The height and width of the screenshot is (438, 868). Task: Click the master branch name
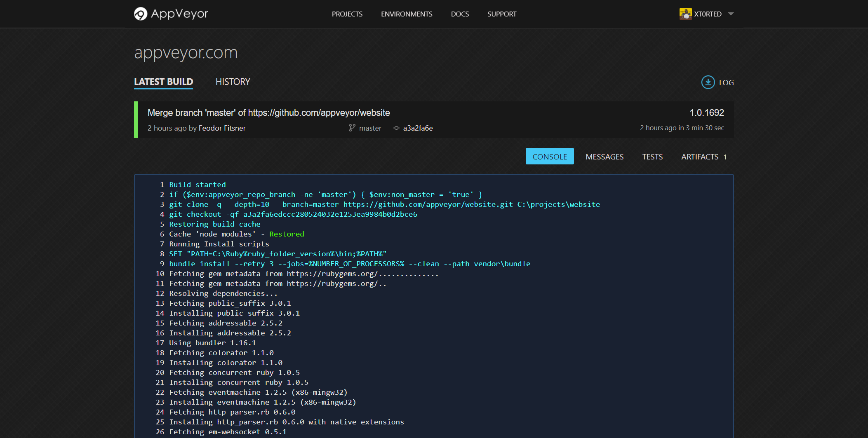coord(370,128)
